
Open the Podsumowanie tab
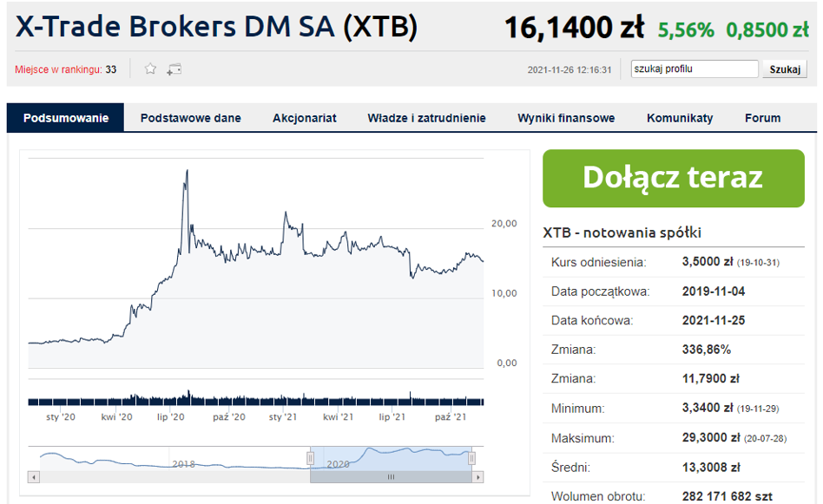coord(66,118)
